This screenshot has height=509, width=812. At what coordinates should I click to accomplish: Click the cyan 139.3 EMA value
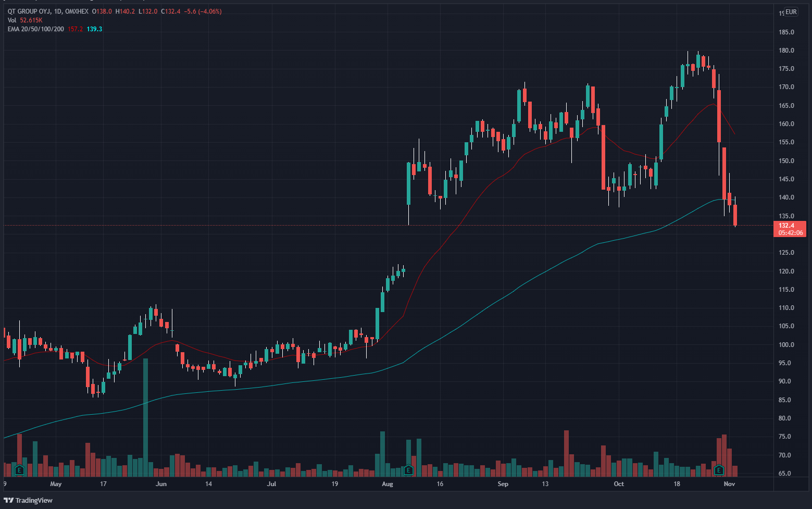pyautogui.click(x=94, y=29)
